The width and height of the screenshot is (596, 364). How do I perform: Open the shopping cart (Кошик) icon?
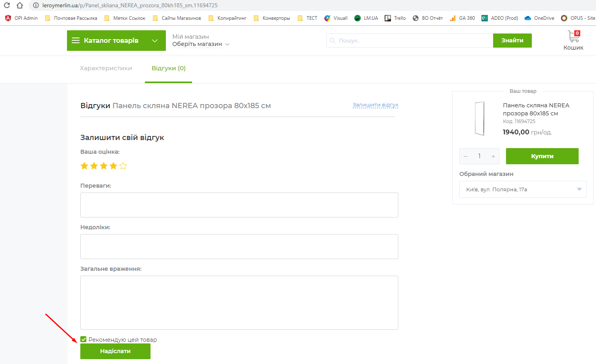click(x=573, y=40)
